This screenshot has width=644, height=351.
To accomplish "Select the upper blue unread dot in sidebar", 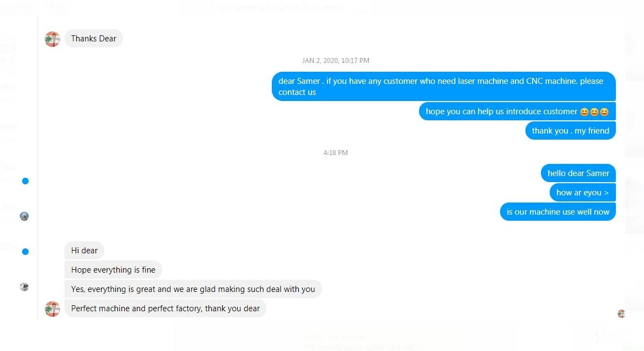I will 25,181.
